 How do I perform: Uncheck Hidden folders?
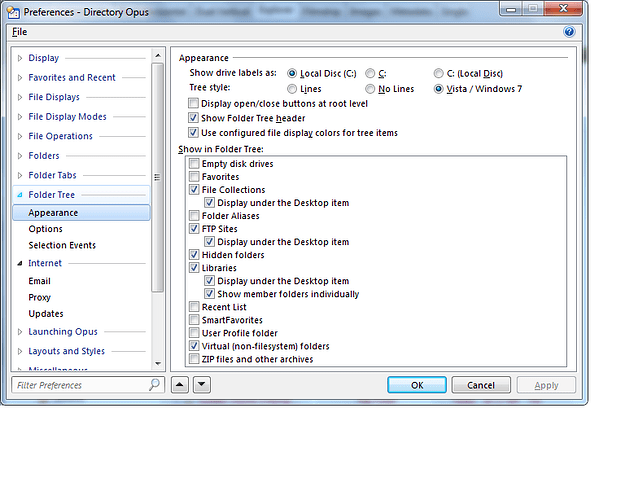click(x=194, y=255)
